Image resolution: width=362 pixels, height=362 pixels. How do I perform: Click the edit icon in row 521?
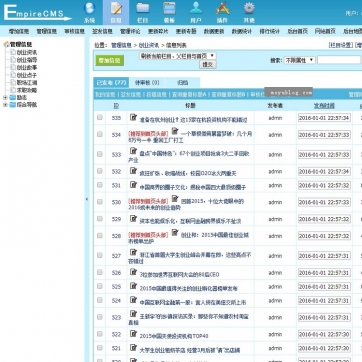point(133,348)
